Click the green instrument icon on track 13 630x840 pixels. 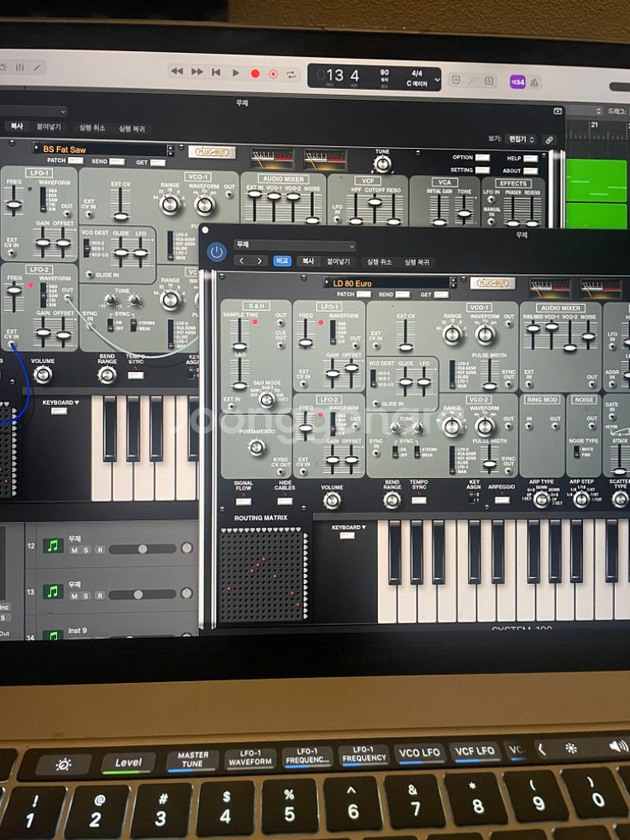(x=52, y=591)
